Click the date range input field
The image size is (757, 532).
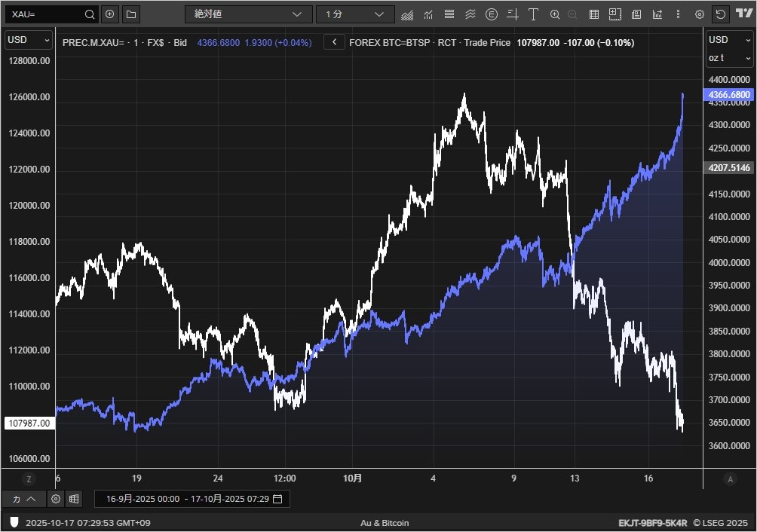click(191, 499)
